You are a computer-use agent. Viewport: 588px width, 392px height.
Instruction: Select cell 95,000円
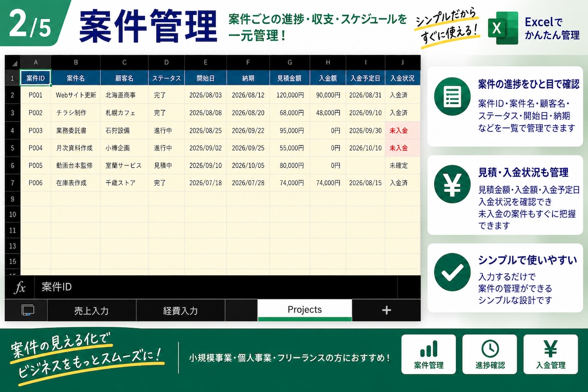pyautogui.click(x=290, y=130)
